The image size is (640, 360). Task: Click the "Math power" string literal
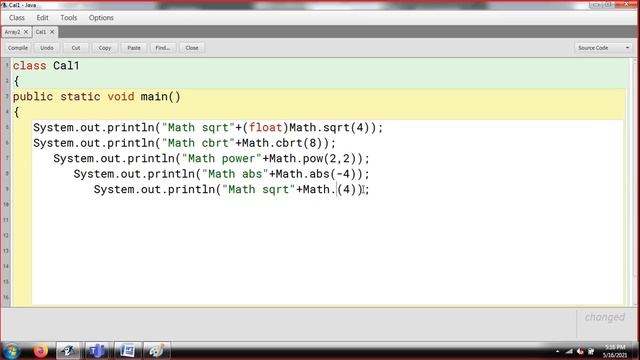click(x=222, y=159)
